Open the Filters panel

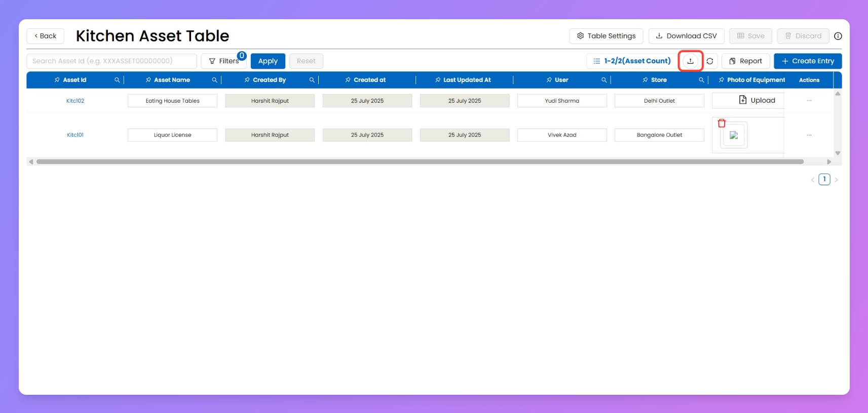tap(223, 61)
